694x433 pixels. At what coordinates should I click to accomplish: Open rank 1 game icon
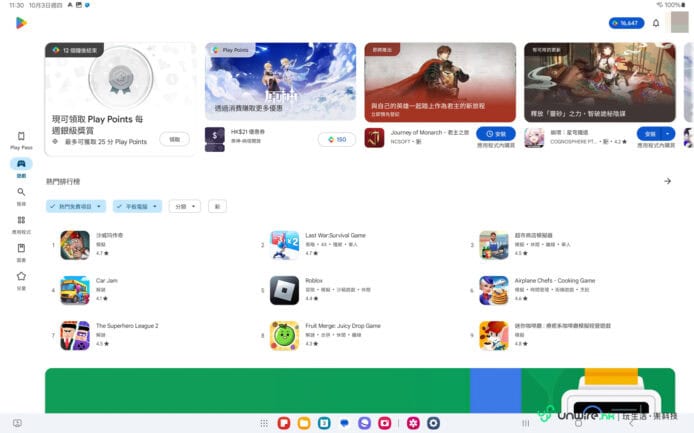point(75,245)
